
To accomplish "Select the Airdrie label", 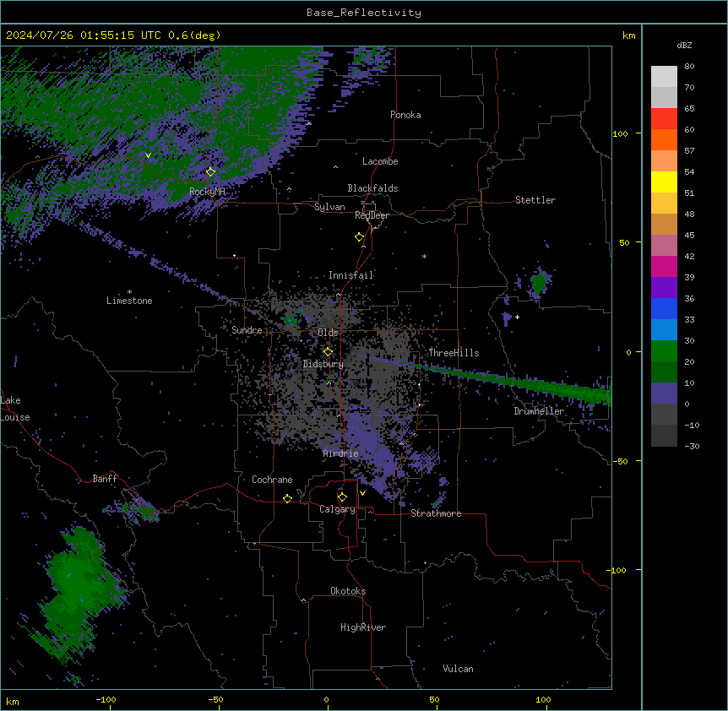I will point(341,453).
